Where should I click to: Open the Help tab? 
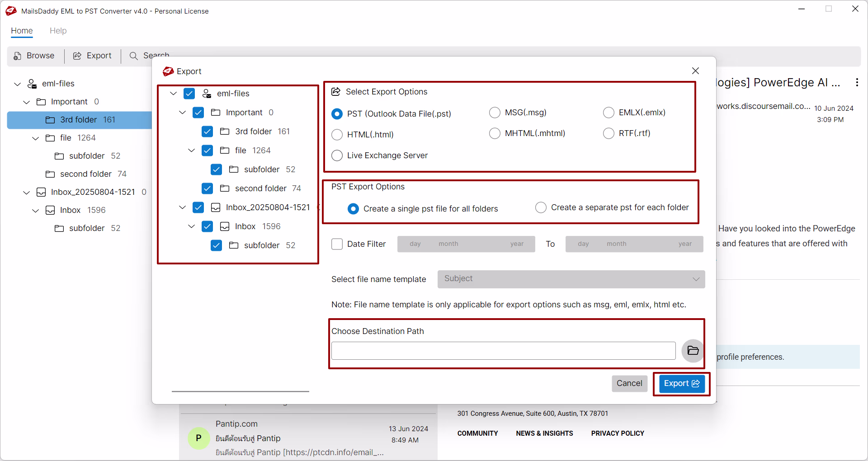click(x=58, y=31)
